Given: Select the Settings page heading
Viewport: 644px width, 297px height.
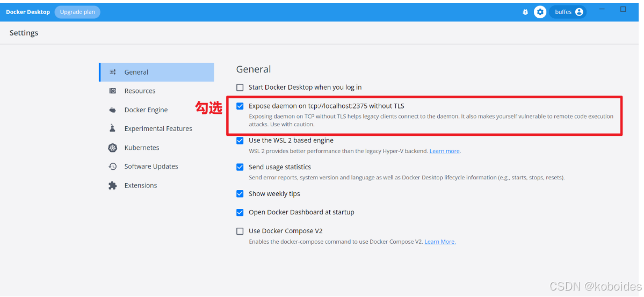Looking at the screenshot, I should [24, 33].
